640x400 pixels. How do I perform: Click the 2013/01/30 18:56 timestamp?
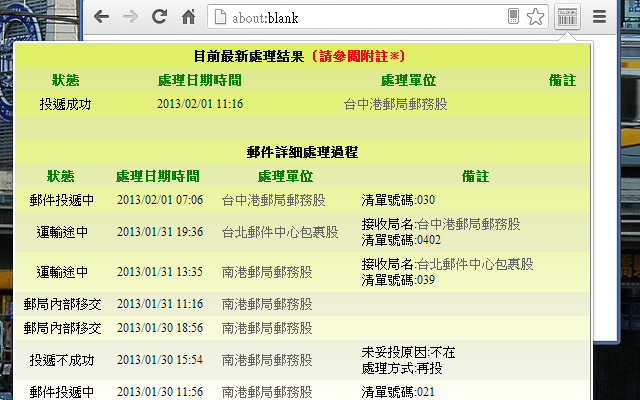[160, 328]
